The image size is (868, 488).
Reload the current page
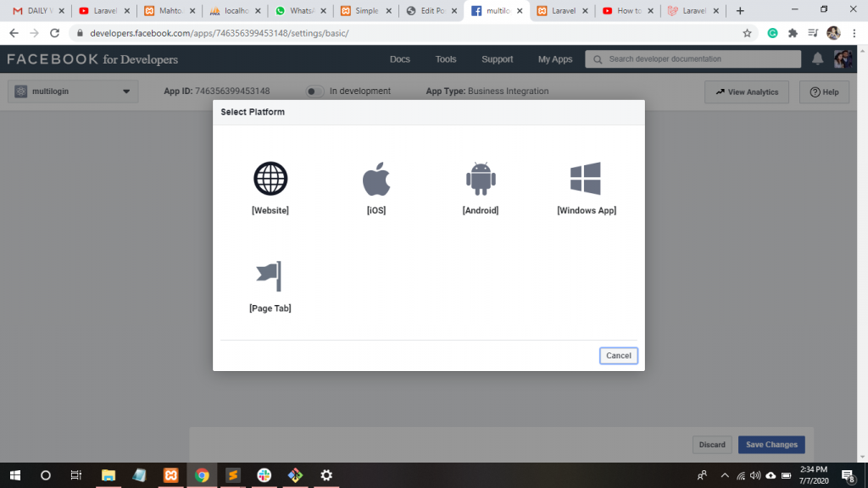[x=54, y=33]
